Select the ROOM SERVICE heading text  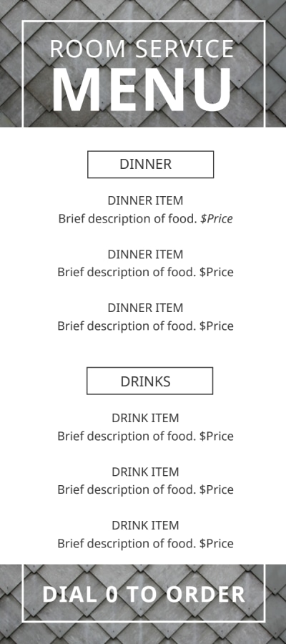coord(142,49)
